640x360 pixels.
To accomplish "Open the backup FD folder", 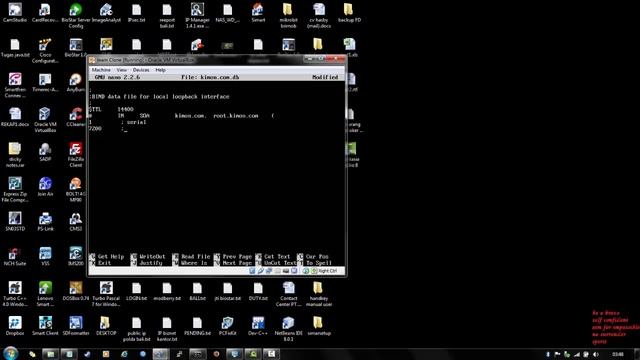I will pos(349,13).
